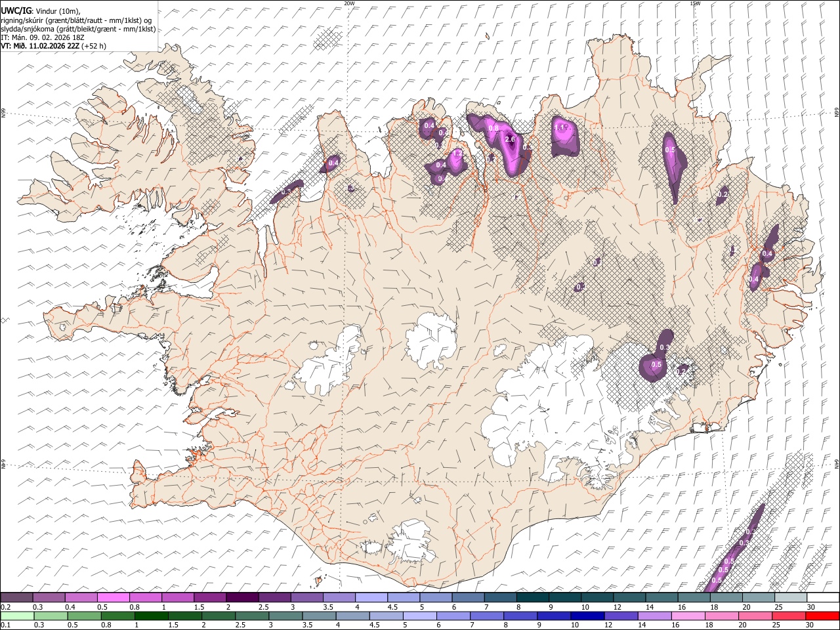This screenshot has width=840, height=630.
Task: Select the 'Vindur (10m)' header text
Action: [56, 11]
